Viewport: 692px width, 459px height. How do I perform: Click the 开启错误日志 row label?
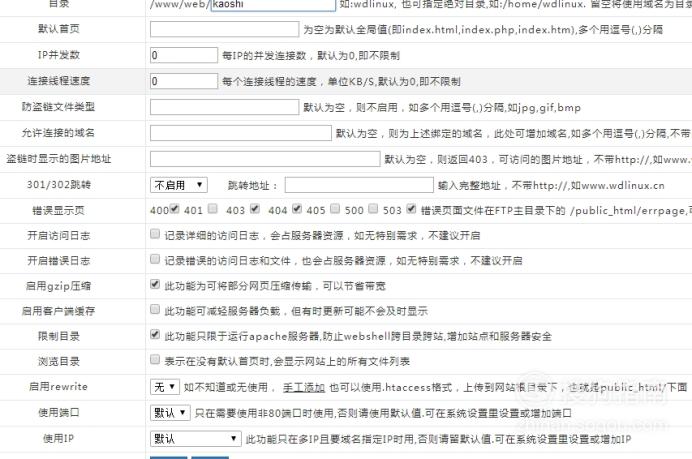58,261
